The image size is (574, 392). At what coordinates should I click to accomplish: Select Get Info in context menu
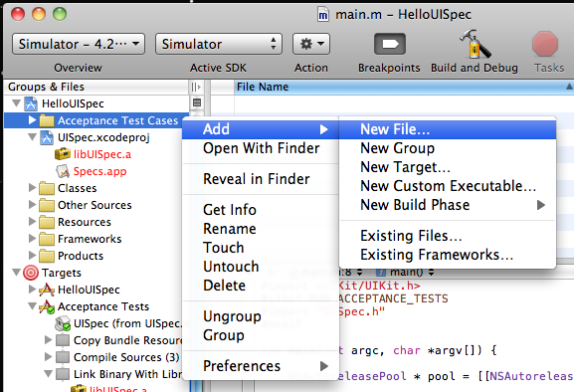(261, 210)
